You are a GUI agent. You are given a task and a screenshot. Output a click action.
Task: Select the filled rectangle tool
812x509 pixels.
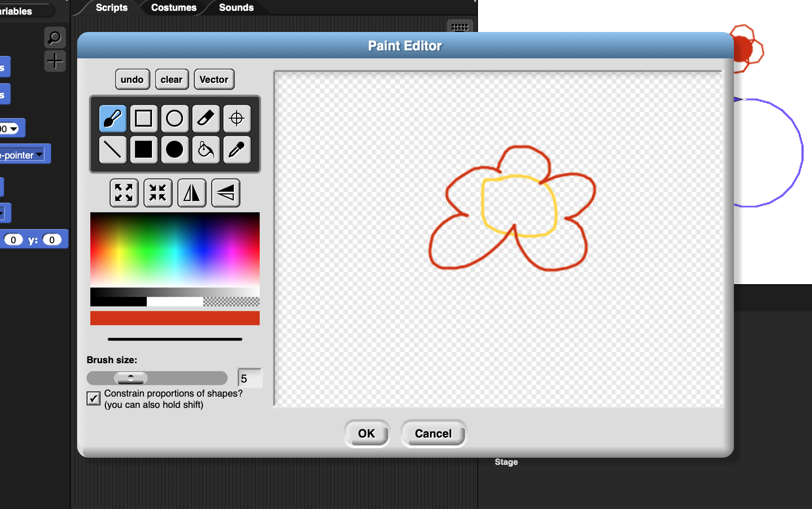coord(143,150)
